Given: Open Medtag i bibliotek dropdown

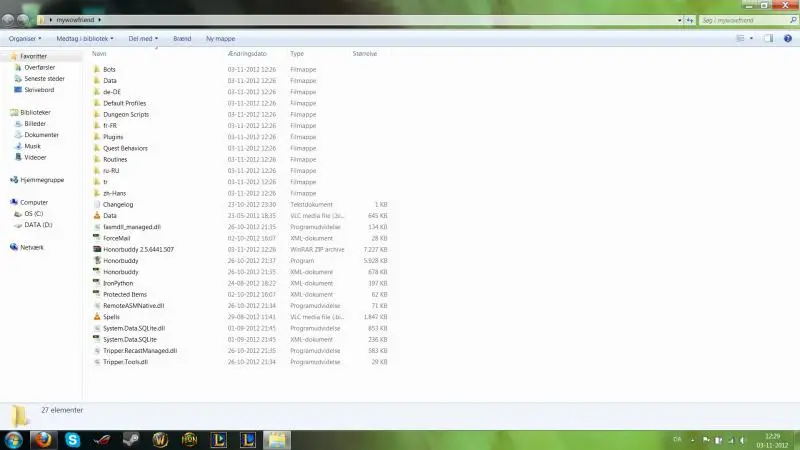Looking at the screenshot, I should tap(85, 39).
